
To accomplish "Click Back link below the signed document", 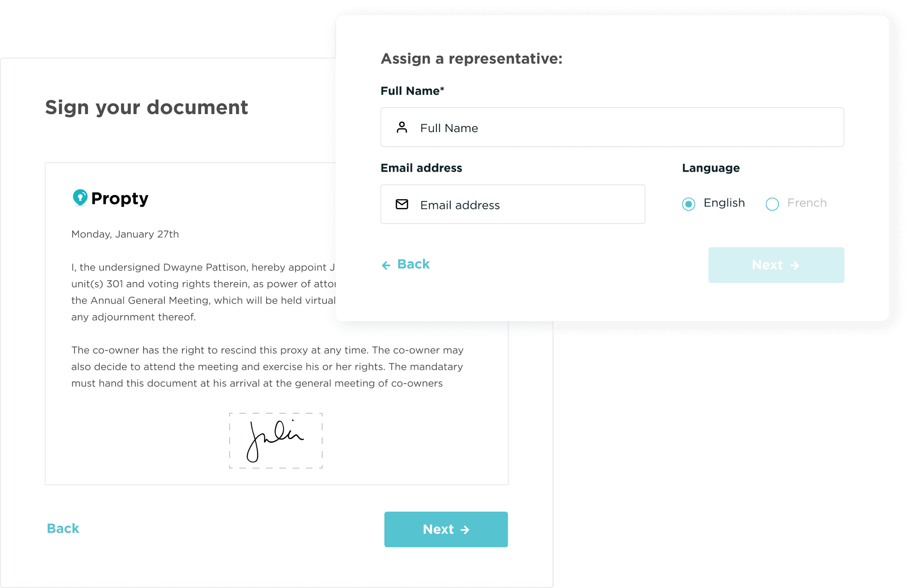I will (x=63, y=528).
